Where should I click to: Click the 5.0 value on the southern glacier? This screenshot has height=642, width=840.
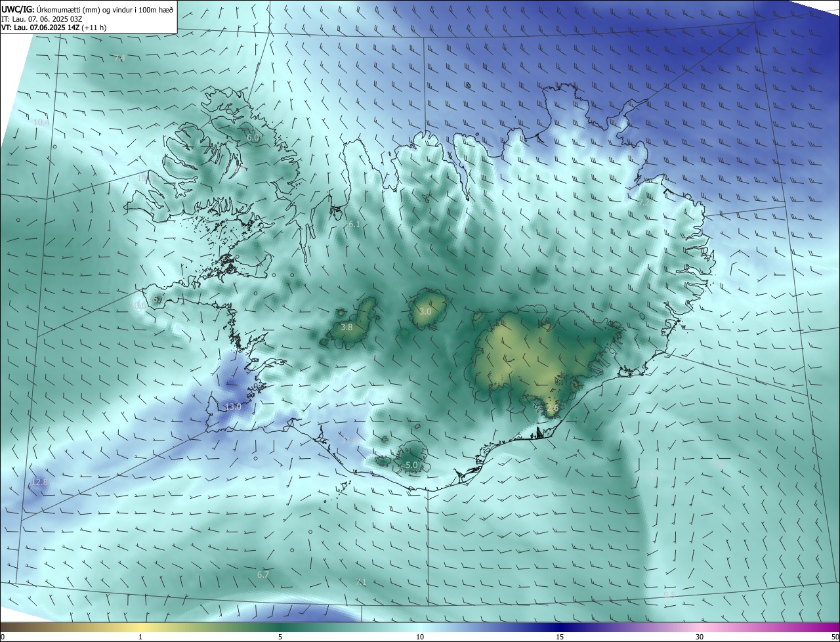[411, 465]
